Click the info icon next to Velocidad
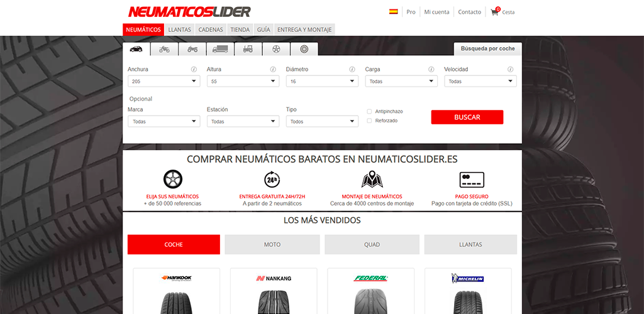 [x=510, y=69]
